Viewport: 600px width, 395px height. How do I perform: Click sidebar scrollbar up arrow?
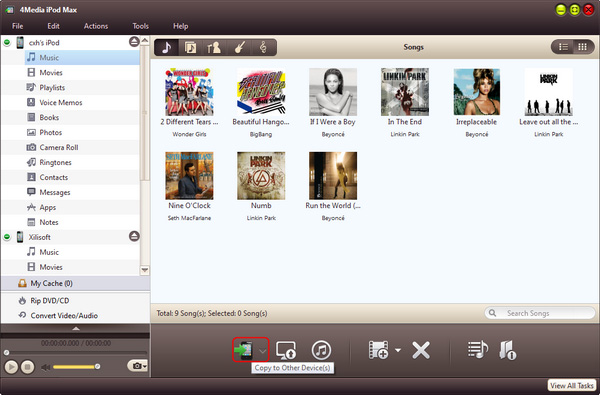tap(145, 40)
